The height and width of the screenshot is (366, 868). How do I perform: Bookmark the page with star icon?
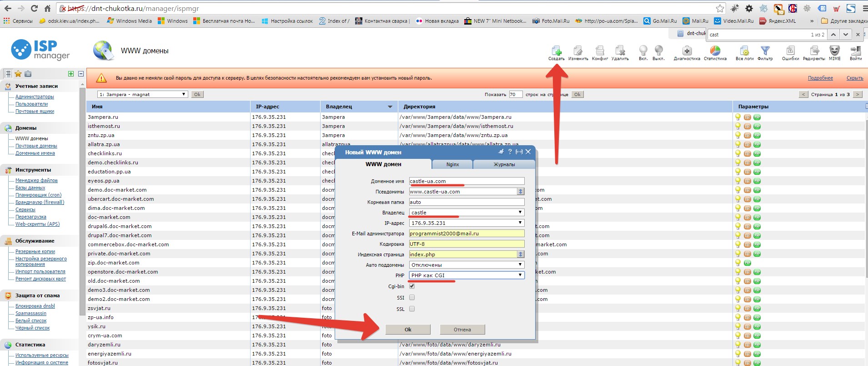coord(720,8)
